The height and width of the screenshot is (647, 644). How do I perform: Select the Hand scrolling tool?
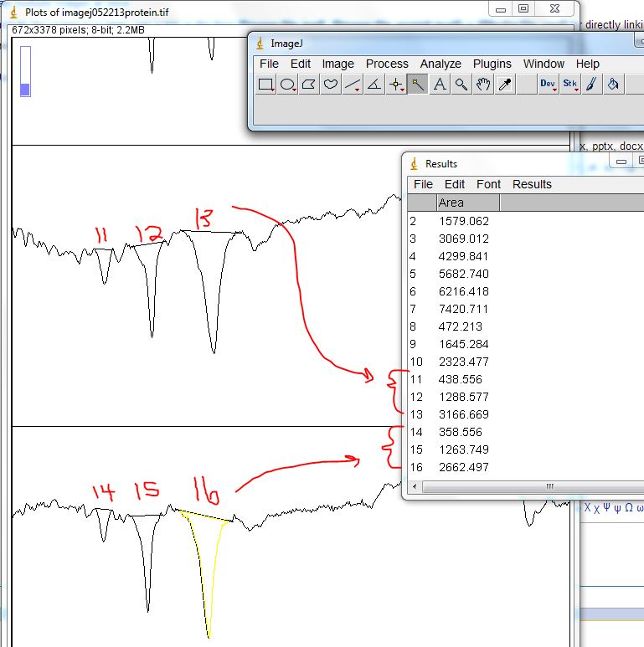[483, 85]
